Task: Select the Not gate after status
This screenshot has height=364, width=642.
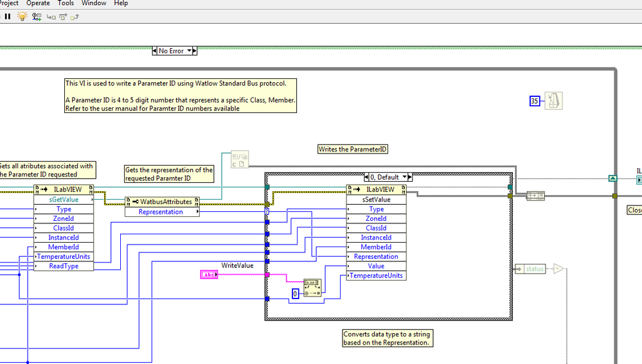Action: [558, 269]
